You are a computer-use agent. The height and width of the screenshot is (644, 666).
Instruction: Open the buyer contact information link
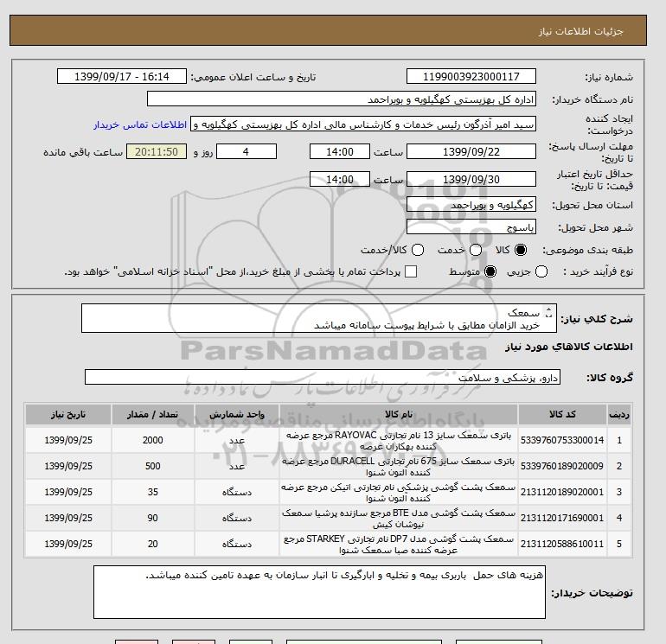click(x=140, y=124)
